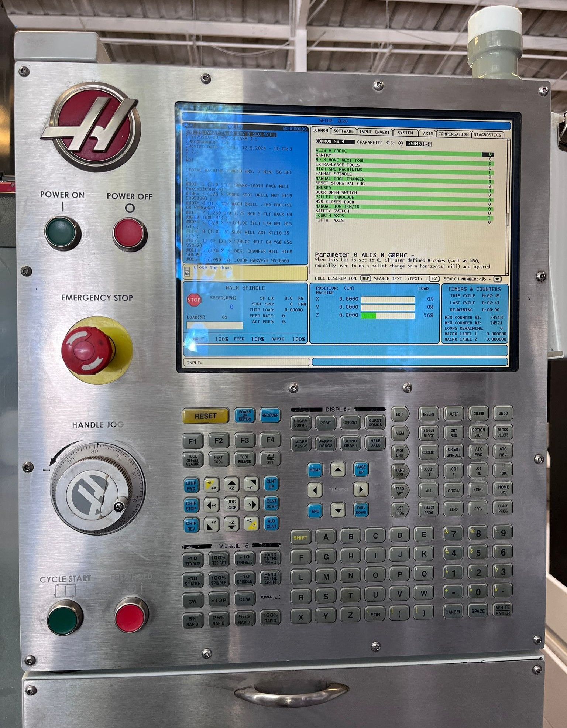Push the yellow SHIFT key

[300, 538]
